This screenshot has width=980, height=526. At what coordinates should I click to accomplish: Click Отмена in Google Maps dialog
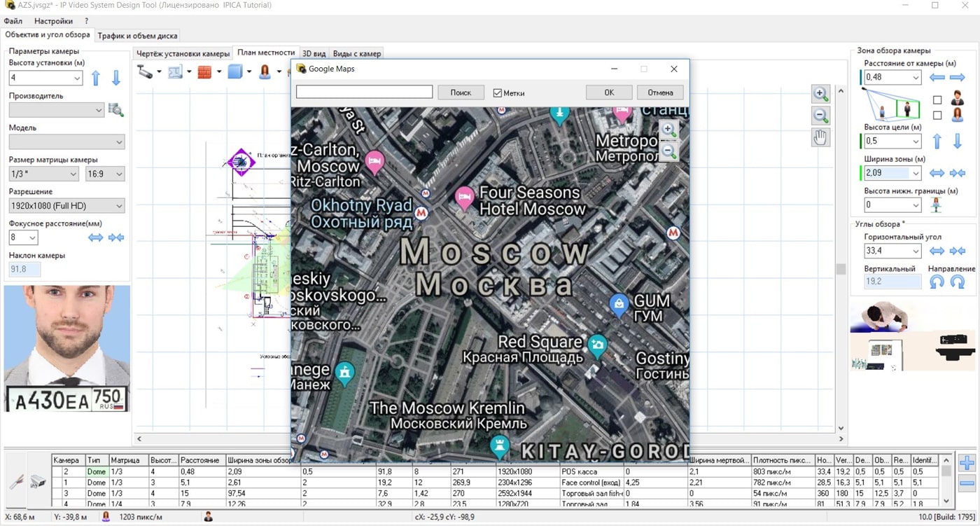pos(660,92)
